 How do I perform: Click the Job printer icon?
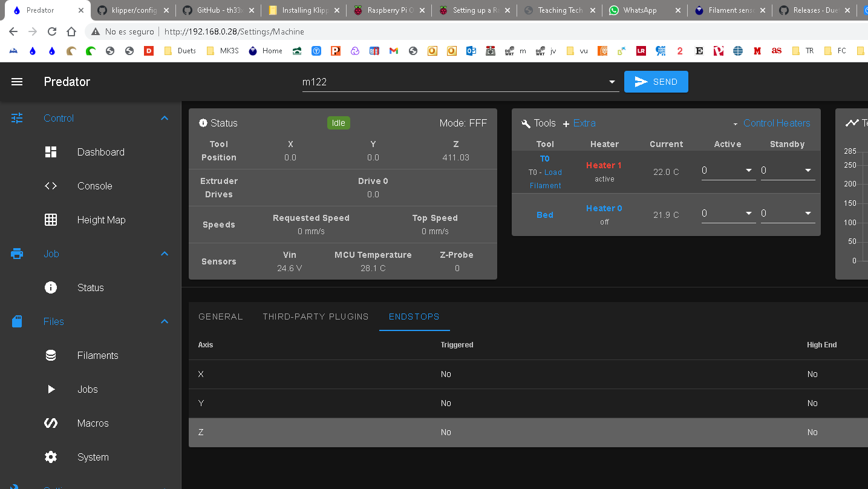coord(17,254)
